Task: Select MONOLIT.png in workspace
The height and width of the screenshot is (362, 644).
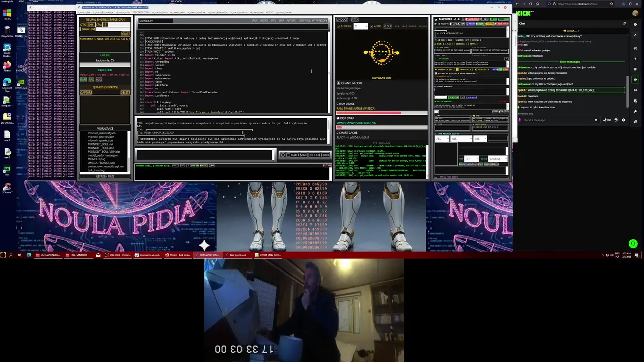Action: coord(97,159)
